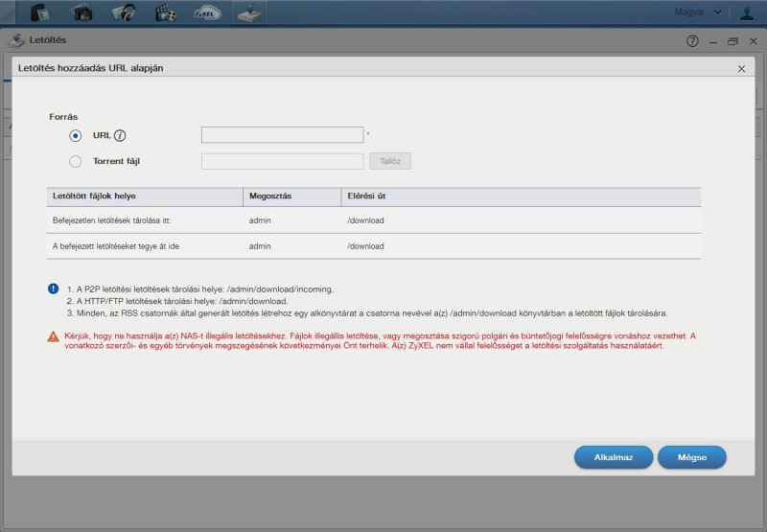Close the Letöltés window
Image resolution: width=767 pixels, height=532 pixels.
[754, 41]
